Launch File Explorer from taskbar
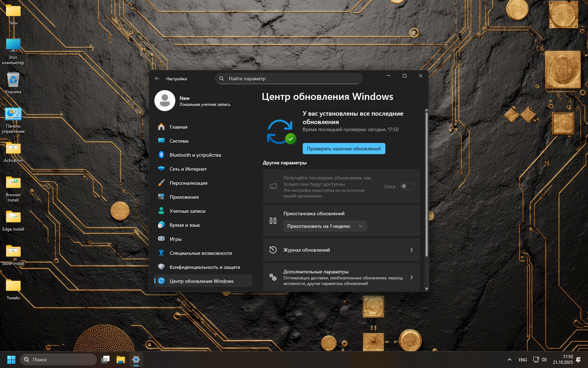This screenshot has width=588, height=368. (121, 360)
